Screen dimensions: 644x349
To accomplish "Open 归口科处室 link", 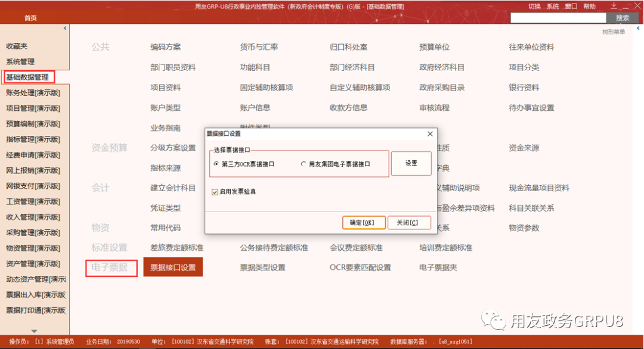I will pyautogui.click(x=348, y=47).
